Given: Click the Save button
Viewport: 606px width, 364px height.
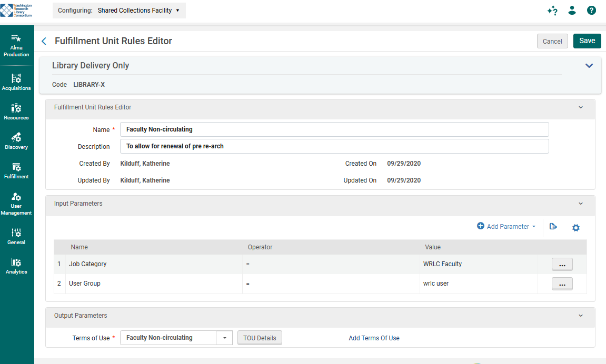Looking at the screenshot, I should [587, 41].
